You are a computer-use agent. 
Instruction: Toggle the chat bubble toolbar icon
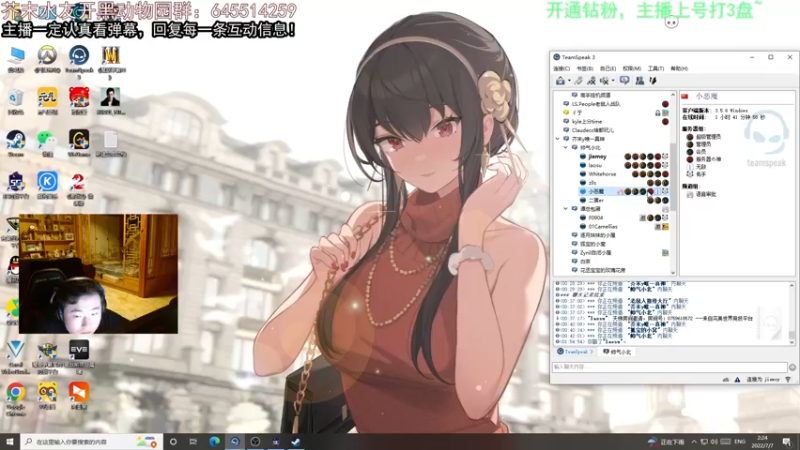[x=624, y=81]
